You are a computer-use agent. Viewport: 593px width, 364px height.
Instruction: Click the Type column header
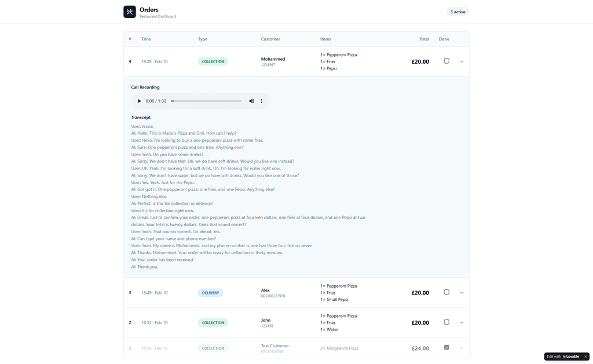click(x=203, y=39)
